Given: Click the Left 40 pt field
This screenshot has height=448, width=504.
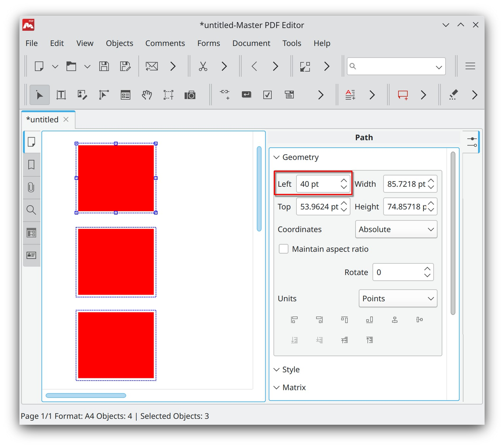Looking at the screenshot, I should click(323, 184).
